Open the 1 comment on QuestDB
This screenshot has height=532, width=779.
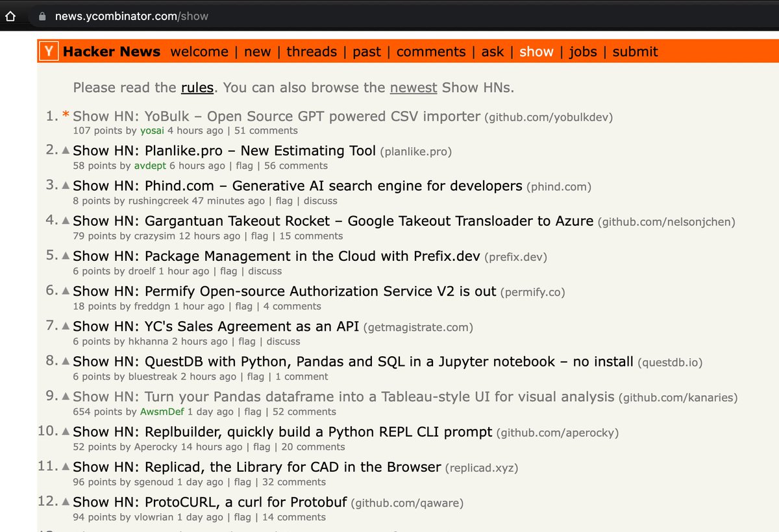click(x=302, y=376)
